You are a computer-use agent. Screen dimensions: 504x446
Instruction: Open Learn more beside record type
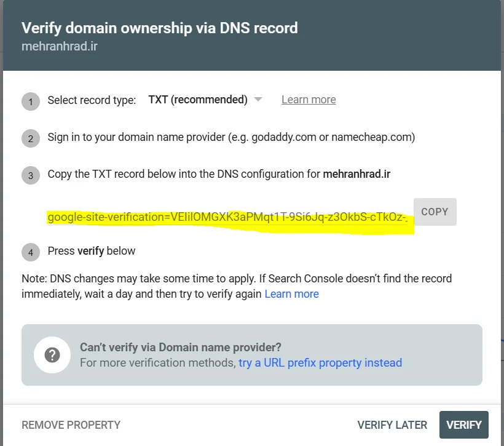pos(309,99)
